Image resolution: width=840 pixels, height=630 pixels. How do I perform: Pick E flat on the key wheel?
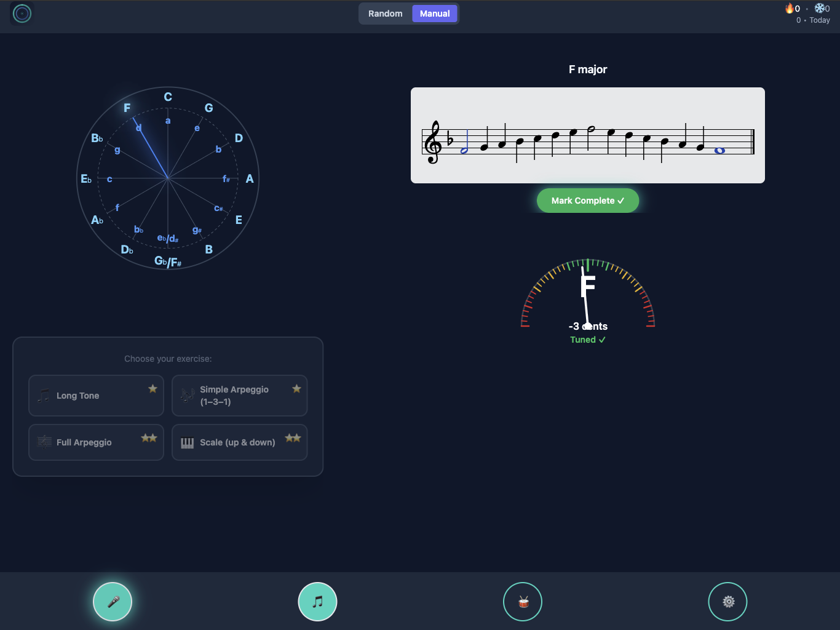[x=86, y=179]
